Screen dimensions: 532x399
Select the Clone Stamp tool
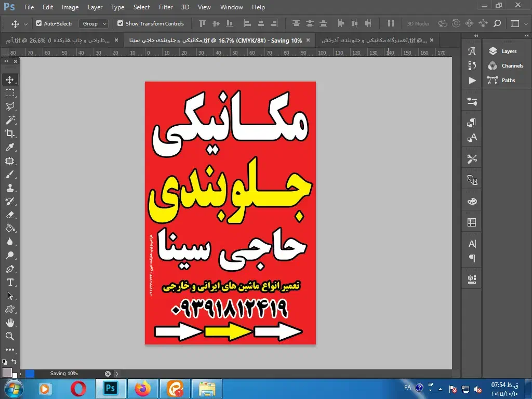point(10,188)
